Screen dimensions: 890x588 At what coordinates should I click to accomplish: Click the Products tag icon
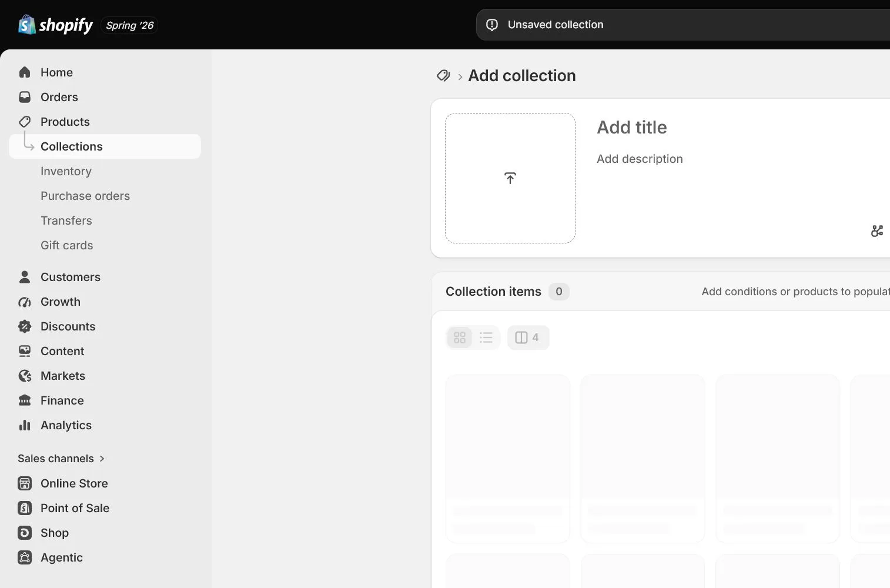(25, 122)
